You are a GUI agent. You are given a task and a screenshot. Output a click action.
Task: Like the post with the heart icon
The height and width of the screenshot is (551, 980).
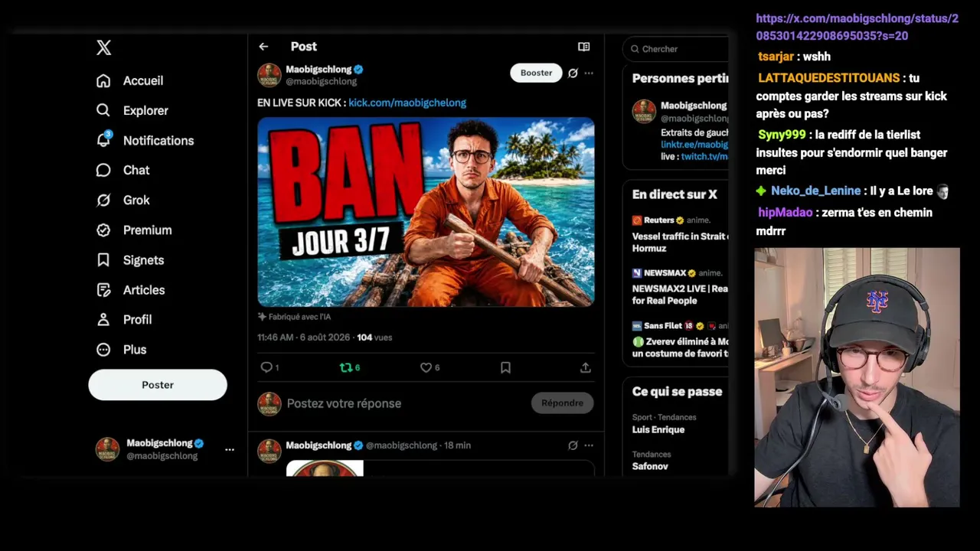tap(426, 367)
